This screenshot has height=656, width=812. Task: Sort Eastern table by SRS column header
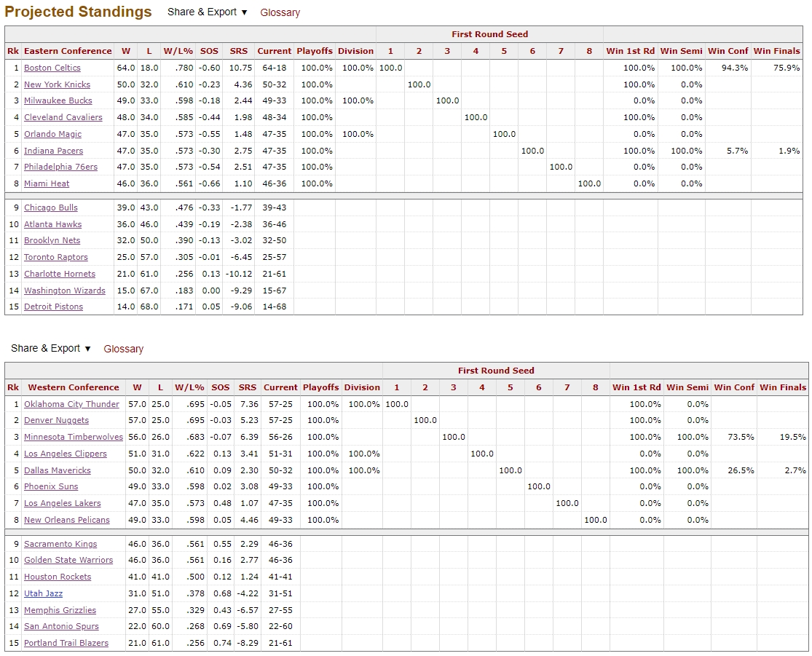coord(239,51)
